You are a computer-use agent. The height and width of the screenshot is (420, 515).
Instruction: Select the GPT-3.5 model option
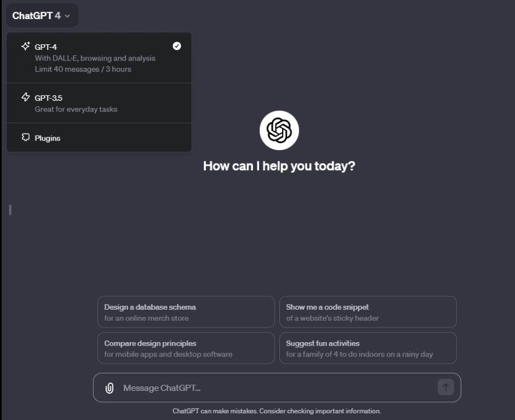coord(99,103)
